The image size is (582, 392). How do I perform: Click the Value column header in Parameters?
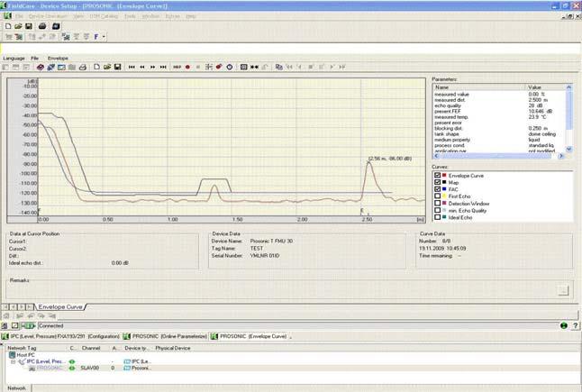point(545,87)
